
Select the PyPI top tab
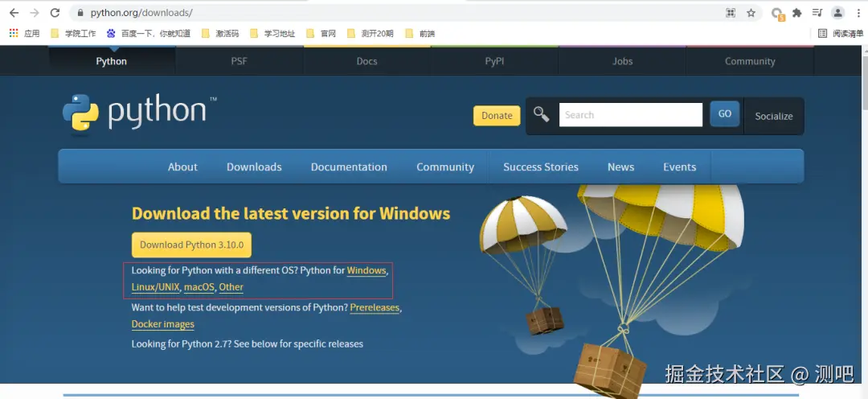[x=494, y=61]
